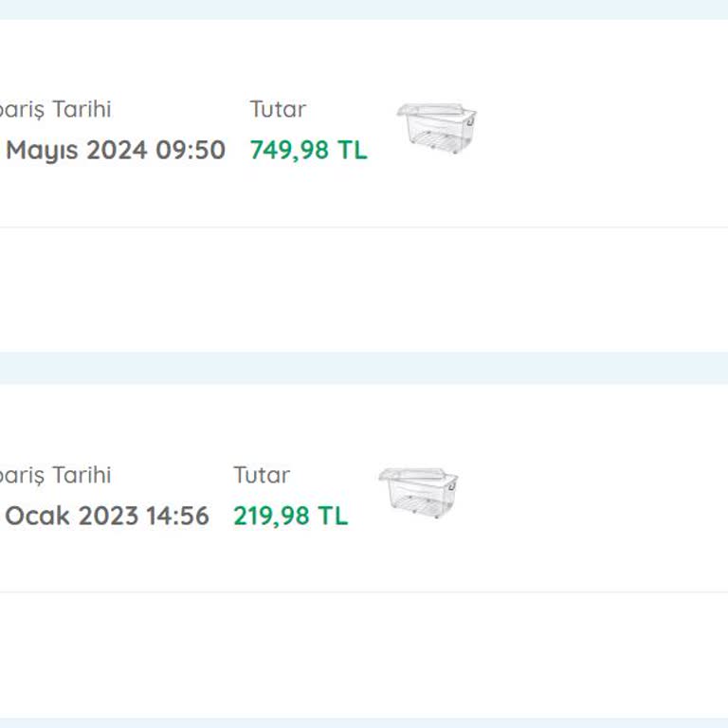Click empty space right of first order thumbnail
The width and height of the screenshot is (728, 728).
tap(607, 128)
